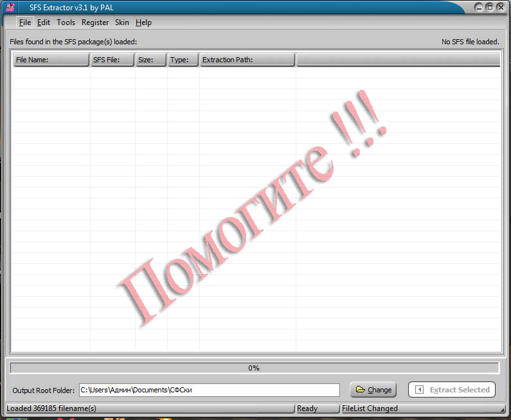
Task: Sort by Type column header
Action: [x=183, y=60]
